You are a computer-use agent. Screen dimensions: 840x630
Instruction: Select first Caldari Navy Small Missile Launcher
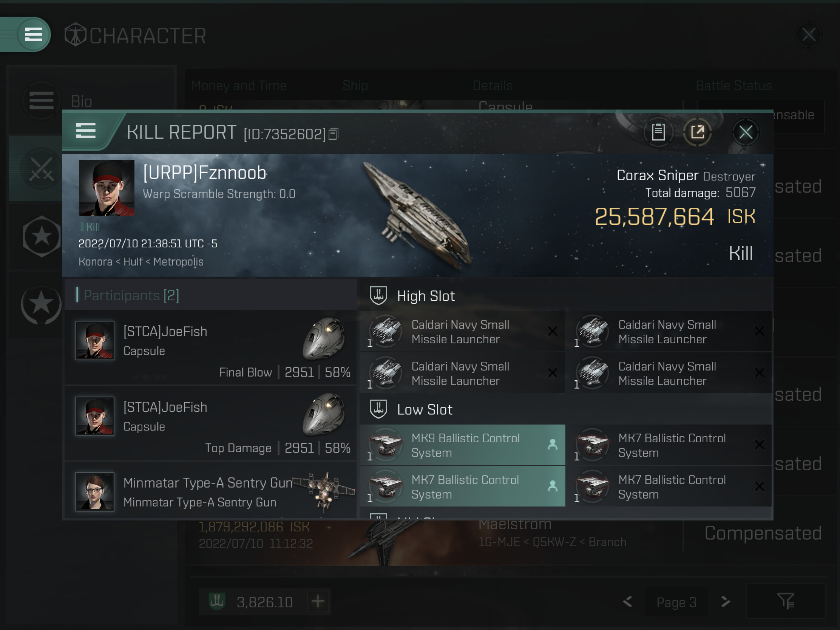[x=462, y=332]
